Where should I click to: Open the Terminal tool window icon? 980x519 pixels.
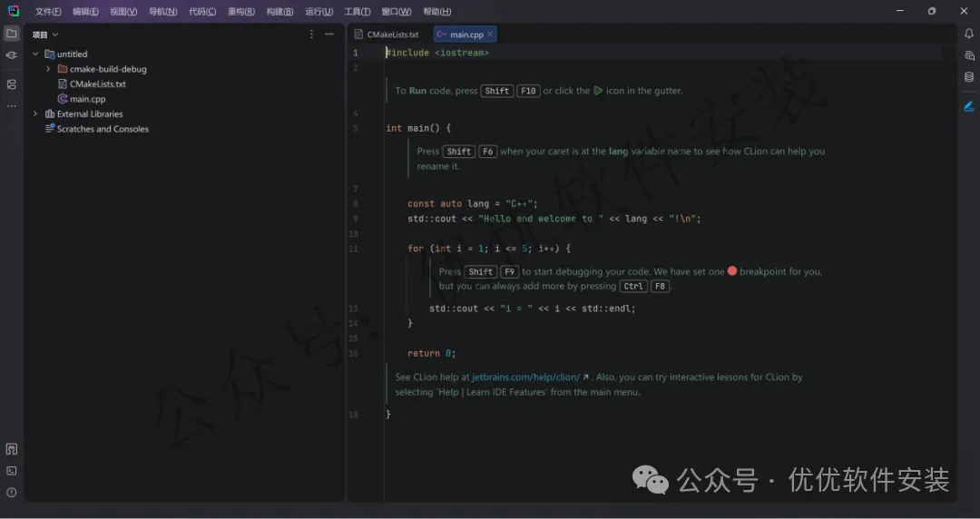click(x=11, y=471)
